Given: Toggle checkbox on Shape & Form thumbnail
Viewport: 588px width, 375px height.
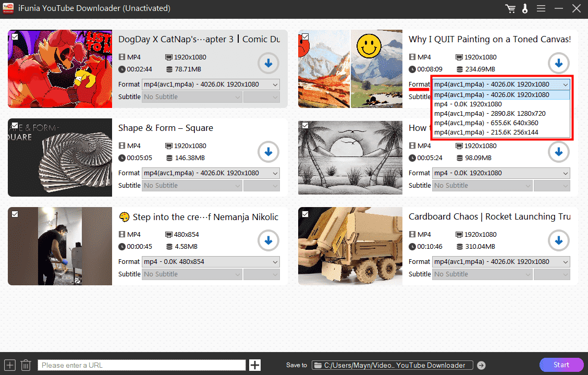Looking at the screenshot, I should point(15,126).
